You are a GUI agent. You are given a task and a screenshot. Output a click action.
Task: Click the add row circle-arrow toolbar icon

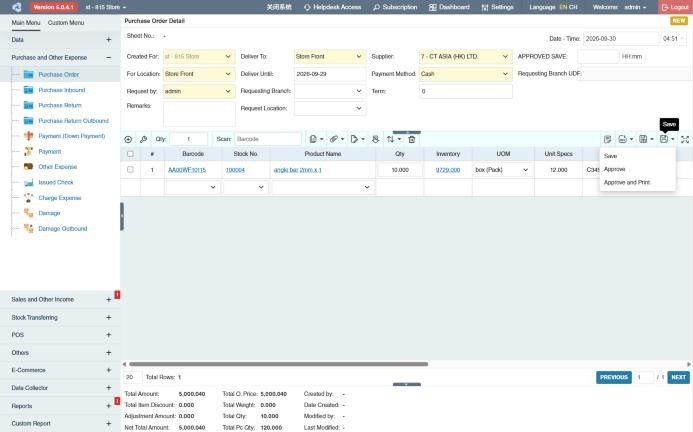(x=128, y=139)
